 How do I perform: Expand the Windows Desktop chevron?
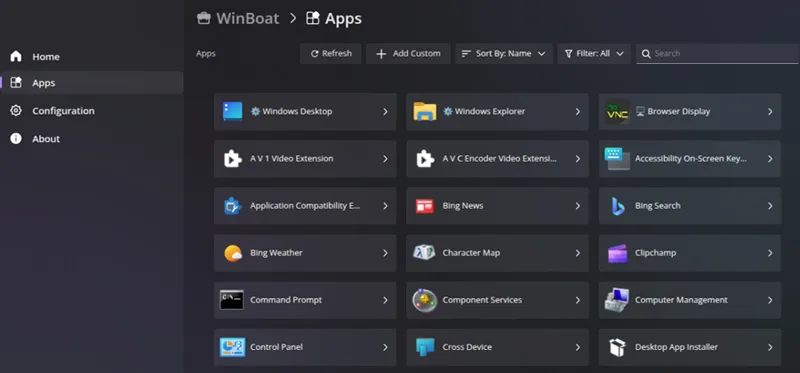point(385,112)
